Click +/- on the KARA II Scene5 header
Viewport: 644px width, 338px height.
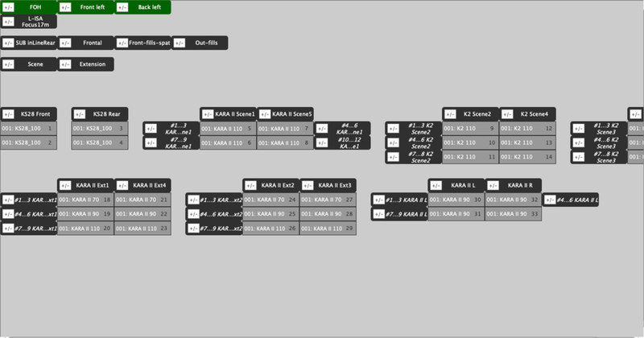(x=265, y=114)
